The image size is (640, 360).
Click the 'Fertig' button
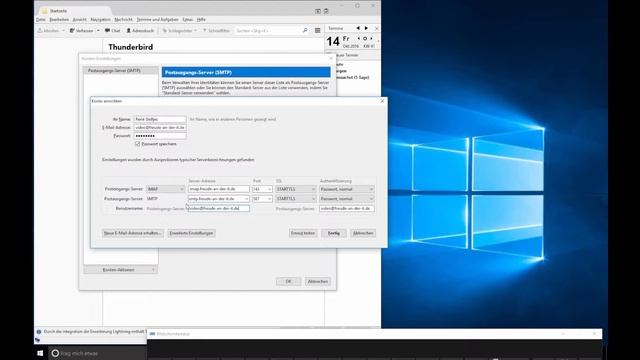333,233
